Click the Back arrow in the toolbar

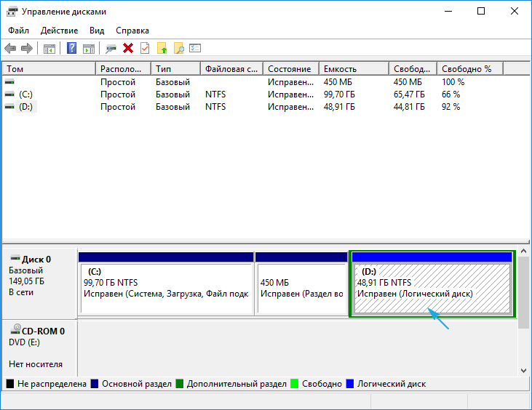pyautogui.click(x=10, y=49)
